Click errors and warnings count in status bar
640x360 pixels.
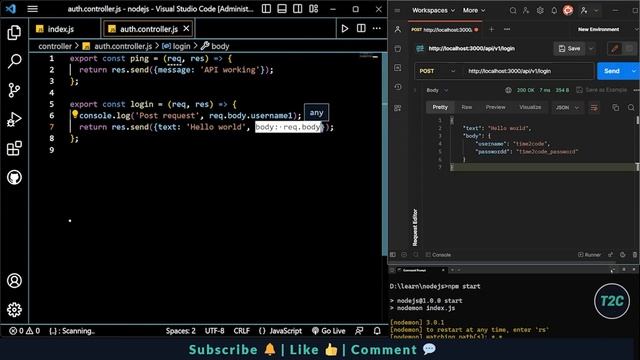pos(24,331)
